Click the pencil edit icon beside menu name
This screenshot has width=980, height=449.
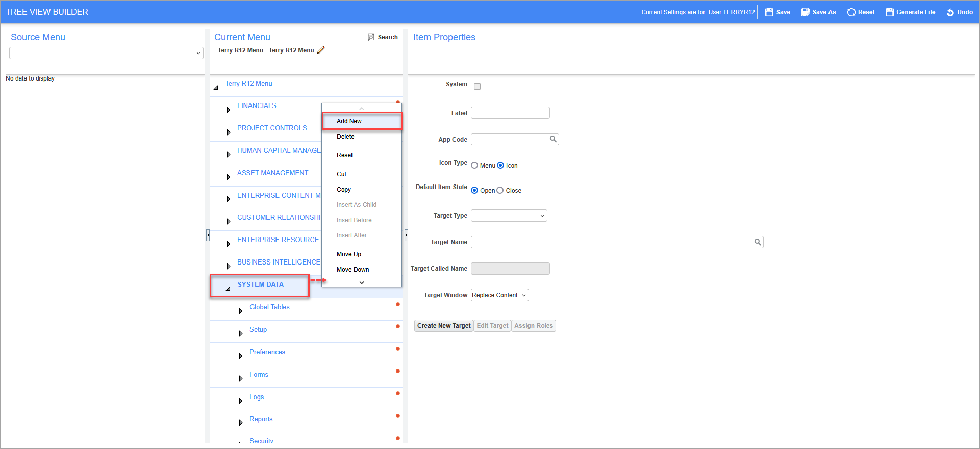tap(321, 50)
